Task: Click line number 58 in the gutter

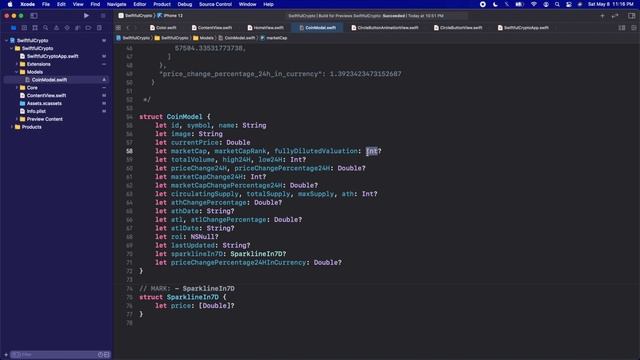Action: [x=129, y=151]
